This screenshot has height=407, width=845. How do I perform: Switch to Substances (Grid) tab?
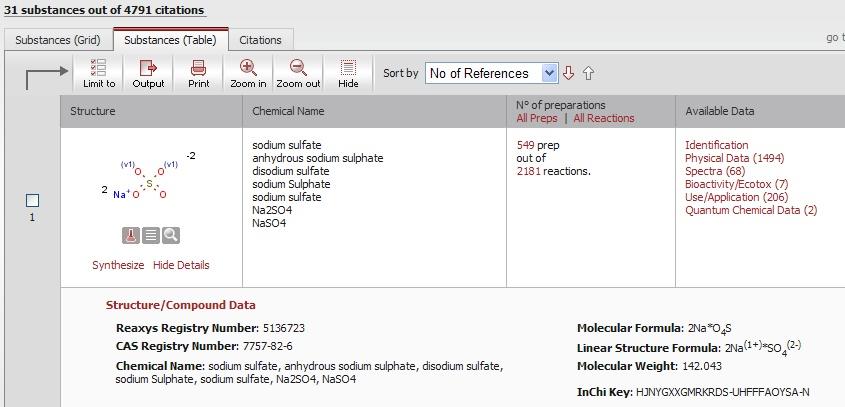58,40
